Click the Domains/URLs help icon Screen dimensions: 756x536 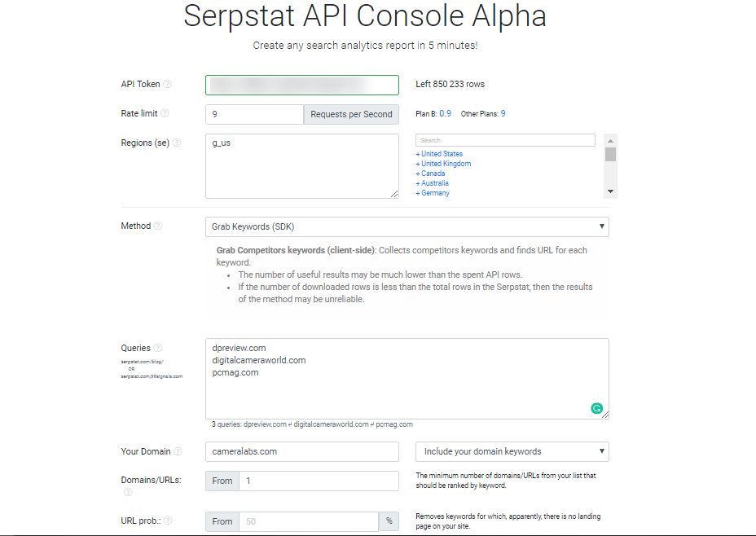[x=128, y=492]
